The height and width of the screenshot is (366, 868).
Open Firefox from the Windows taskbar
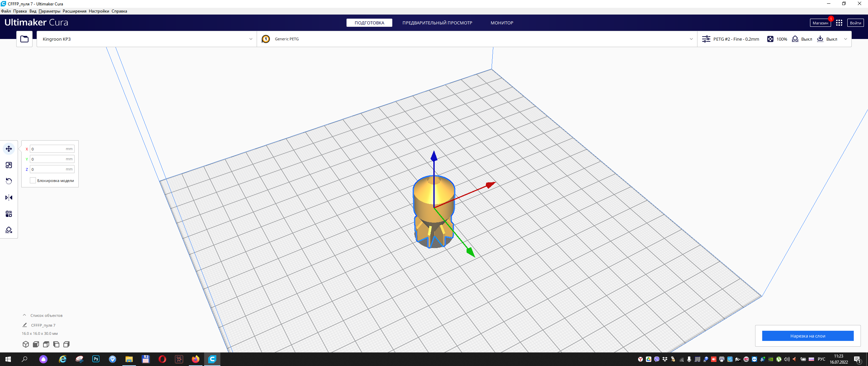(x=196, y=359)
